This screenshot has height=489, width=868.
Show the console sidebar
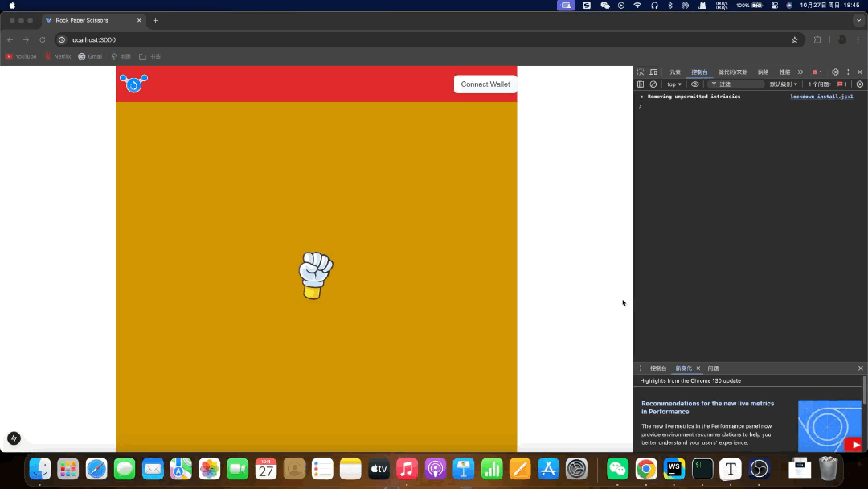(641, 84)
